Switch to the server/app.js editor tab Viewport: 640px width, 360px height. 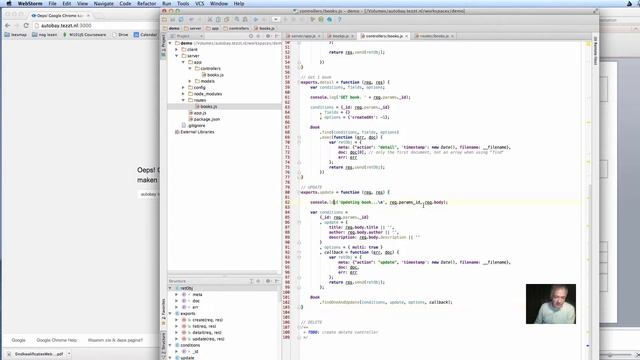302,36
